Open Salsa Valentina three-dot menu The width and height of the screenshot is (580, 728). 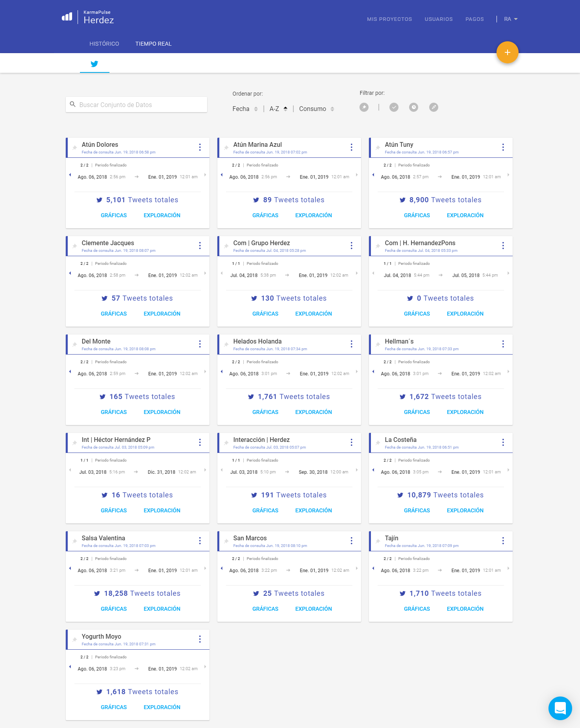pos(200,541)
